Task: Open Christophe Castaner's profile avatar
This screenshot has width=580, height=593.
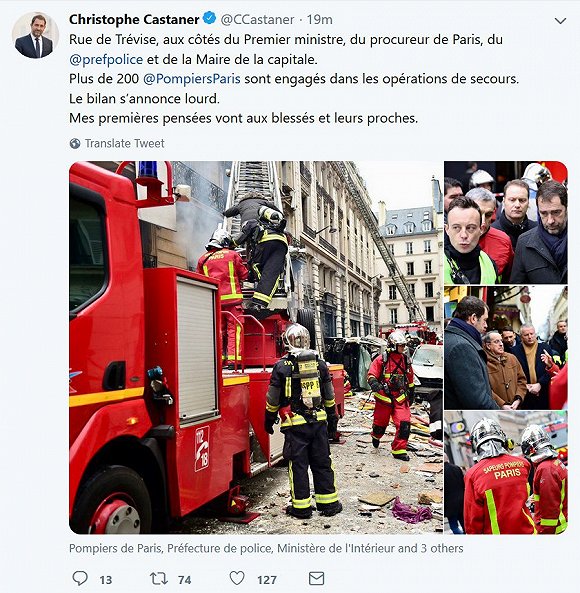Action: click(x=35, y=35)
